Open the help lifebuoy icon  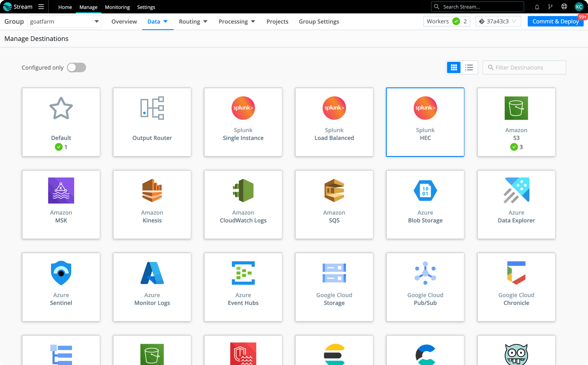point(564,7)
